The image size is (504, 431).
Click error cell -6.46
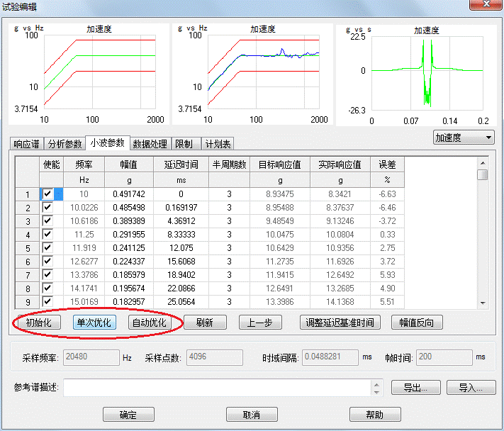[387, 207]
